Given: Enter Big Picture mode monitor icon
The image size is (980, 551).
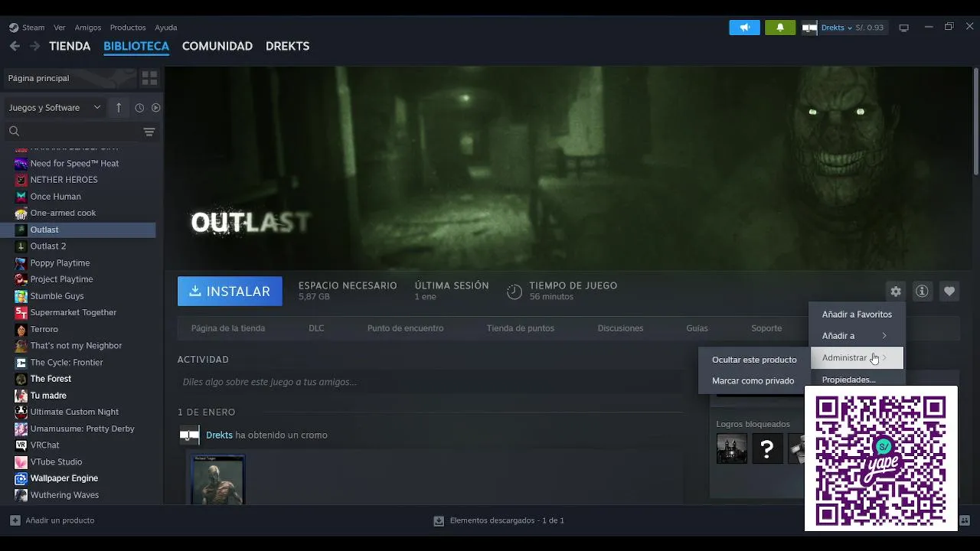Looking at the screenshot, I should point(903,28).
